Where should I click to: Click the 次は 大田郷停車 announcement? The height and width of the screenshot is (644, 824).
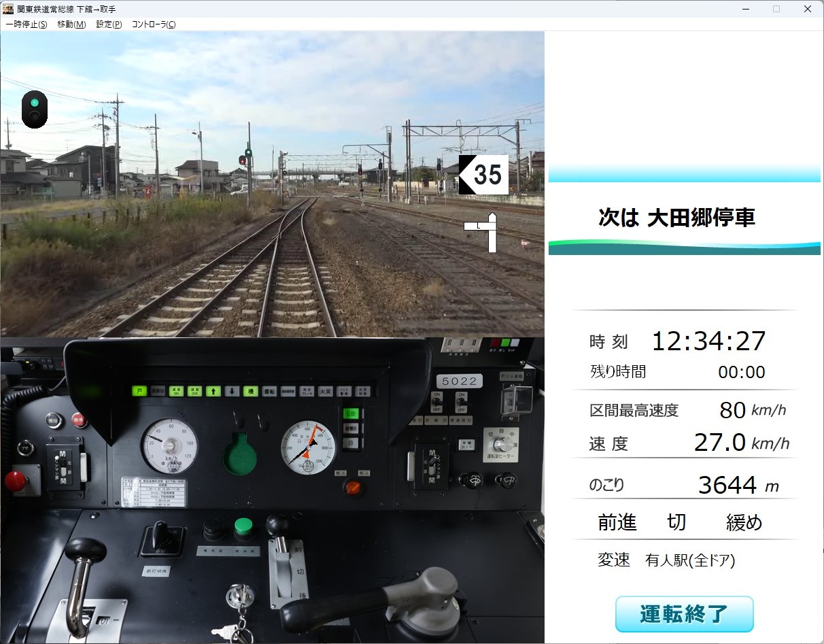tap(676, 218)
